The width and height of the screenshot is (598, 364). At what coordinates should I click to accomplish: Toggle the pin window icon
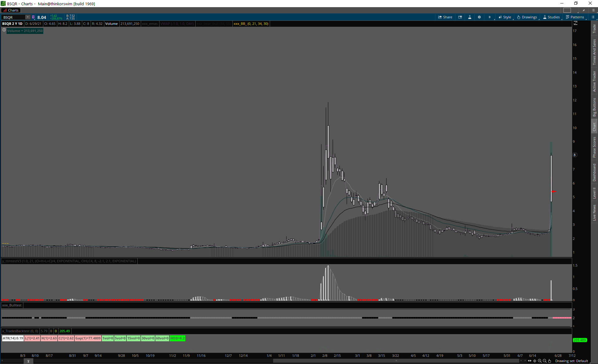[x=584, y=10]
